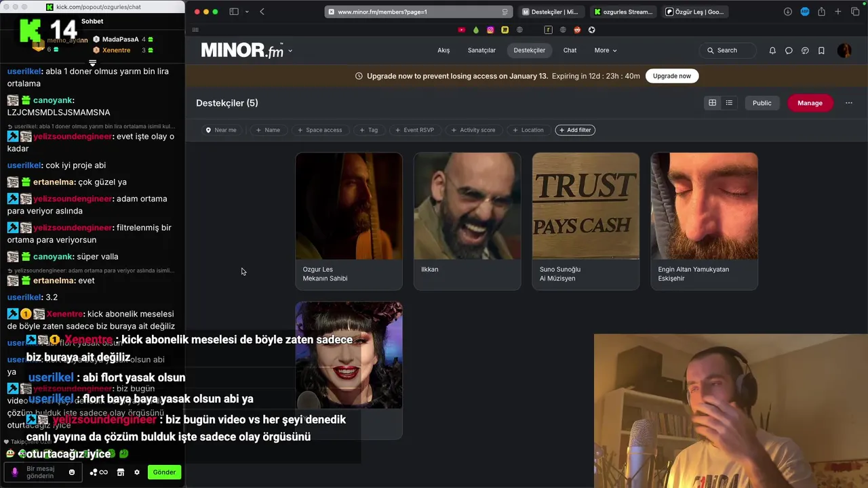Click reader icon in Safari address bar
This screenshot has width=868, height=488.
coord(505,12)
